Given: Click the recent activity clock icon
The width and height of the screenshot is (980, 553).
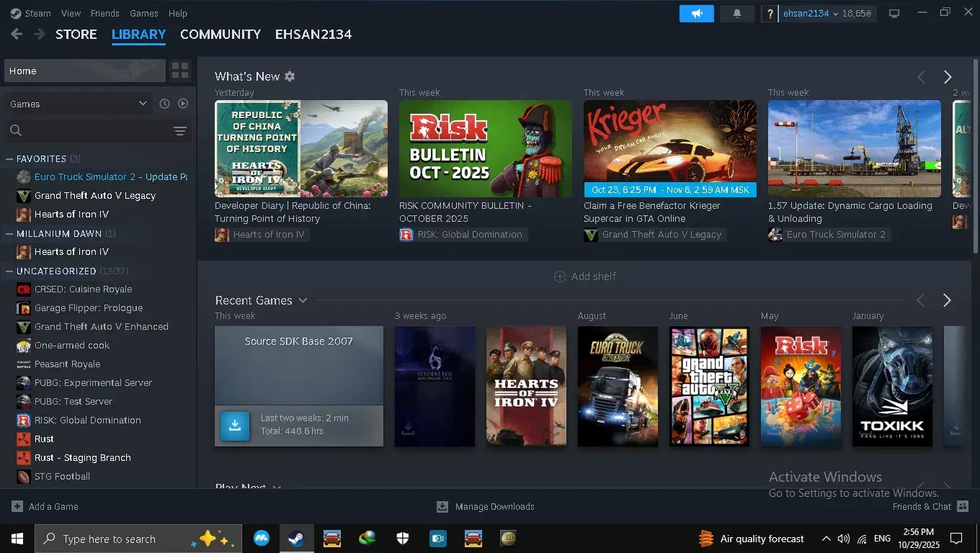Looking at the screenshot, I should (x=164, y=104).
